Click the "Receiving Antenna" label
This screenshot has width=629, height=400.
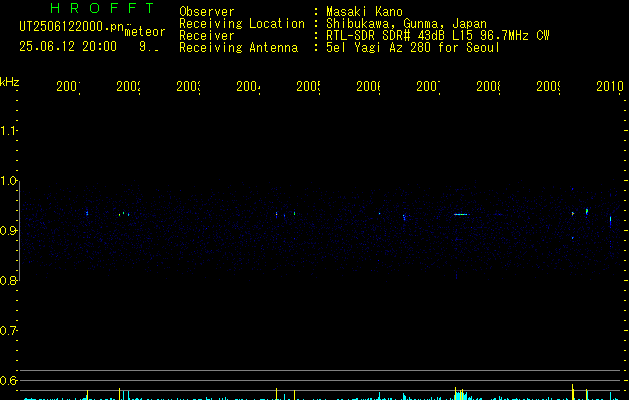click(x=238, y=48)
